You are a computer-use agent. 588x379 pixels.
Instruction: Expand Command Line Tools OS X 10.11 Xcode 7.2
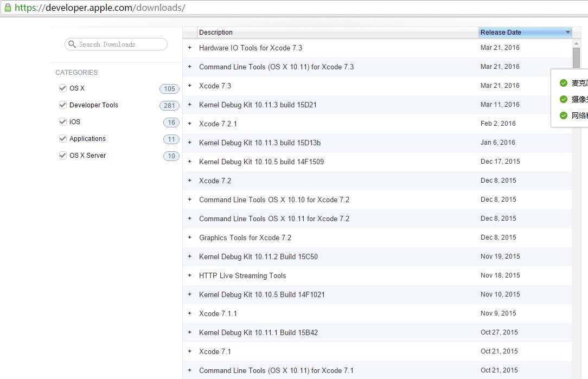[x=190, y=218]
